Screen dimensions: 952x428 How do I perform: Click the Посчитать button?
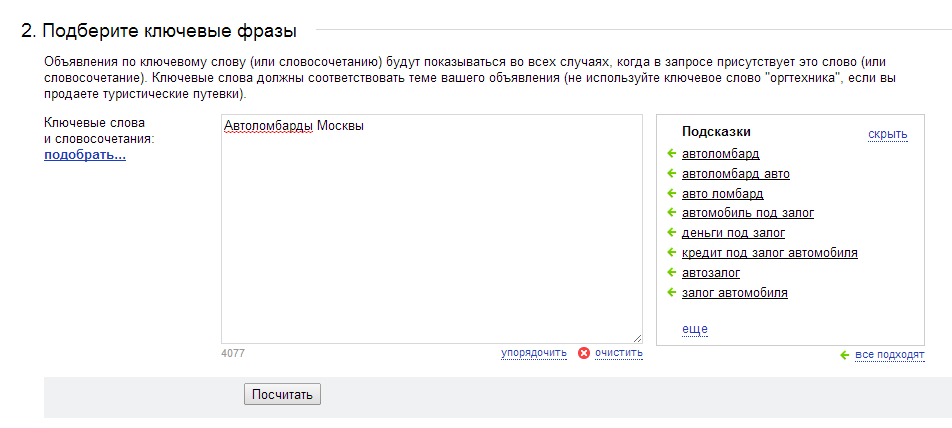click(282, 395)
